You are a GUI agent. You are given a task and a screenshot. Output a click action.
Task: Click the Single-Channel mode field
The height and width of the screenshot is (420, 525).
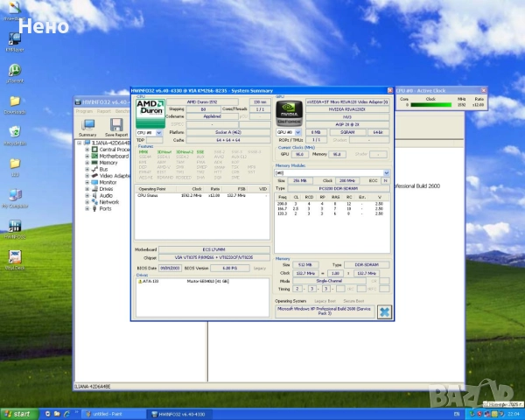point(329,281)
